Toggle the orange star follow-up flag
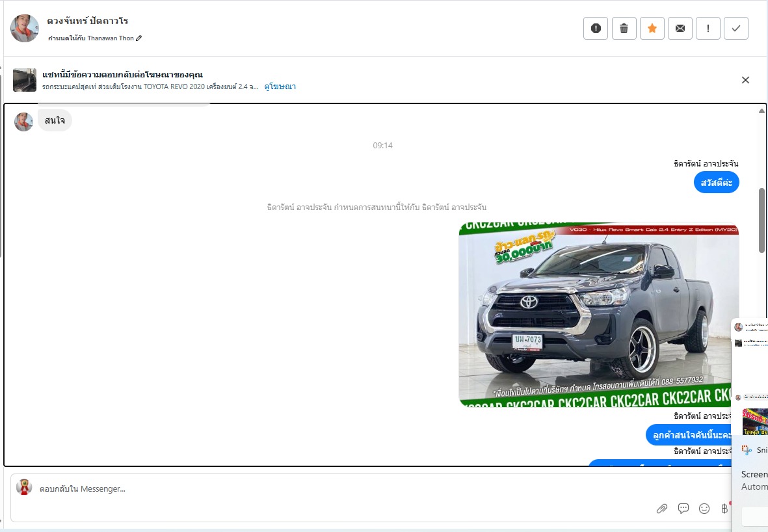768x532 pixels. tap(652, 28)
